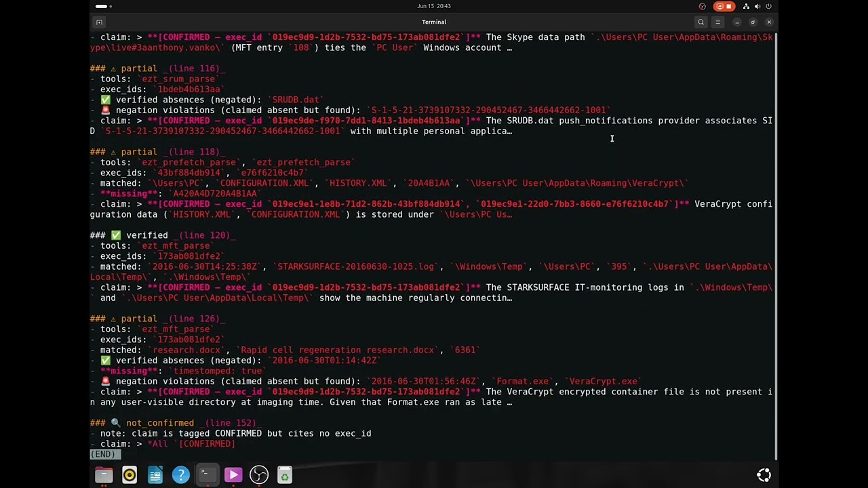868x488 pixels.
Task: Click the exec id '1bdeb4b613aa'
Action: point(189,89)
